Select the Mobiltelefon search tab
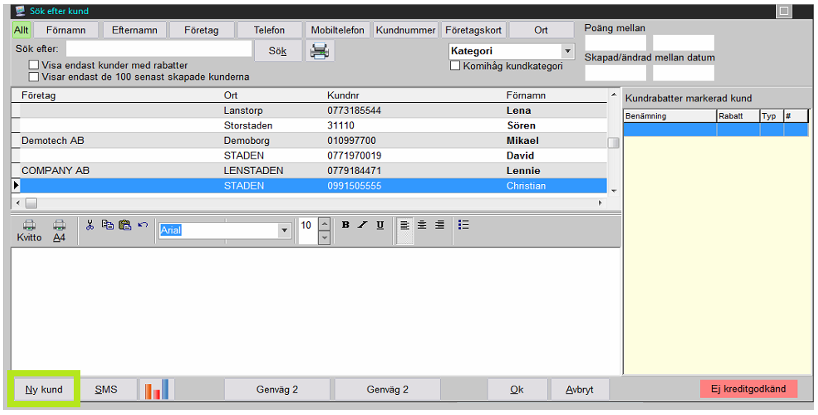The width and height of the screenshot is (818, 415). point(336,30)
